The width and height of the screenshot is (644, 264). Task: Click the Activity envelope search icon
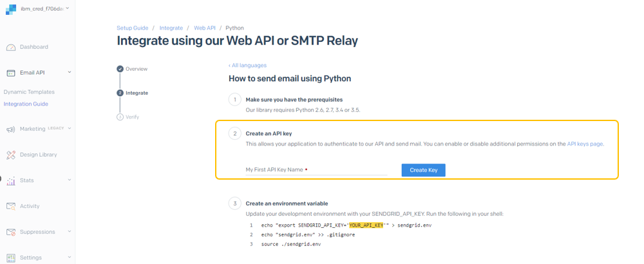pos(11,207)
